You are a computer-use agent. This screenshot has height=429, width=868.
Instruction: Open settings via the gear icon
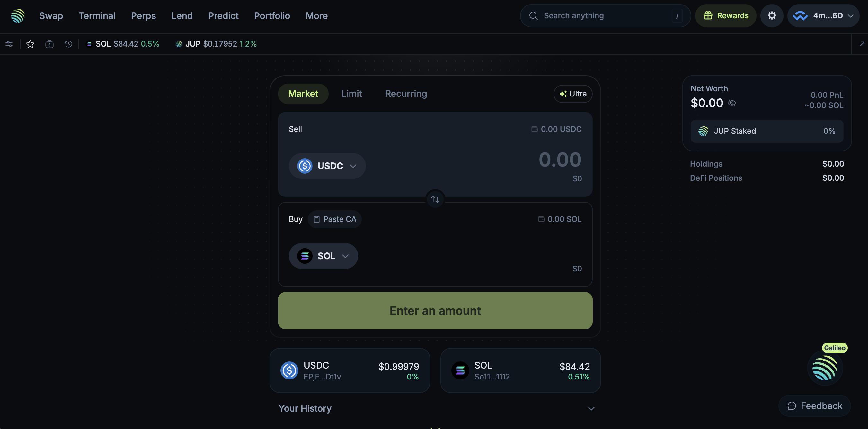[x=772, y=15]
